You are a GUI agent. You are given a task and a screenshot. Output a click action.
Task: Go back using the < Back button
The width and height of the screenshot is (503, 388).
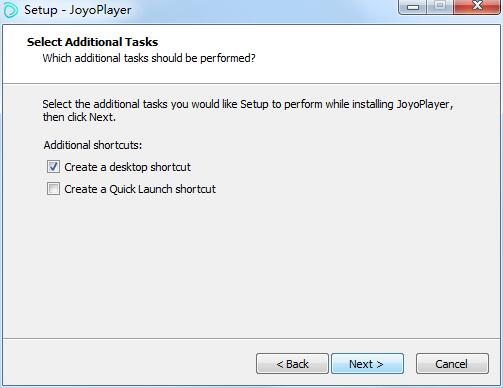(x=292, y=364)
